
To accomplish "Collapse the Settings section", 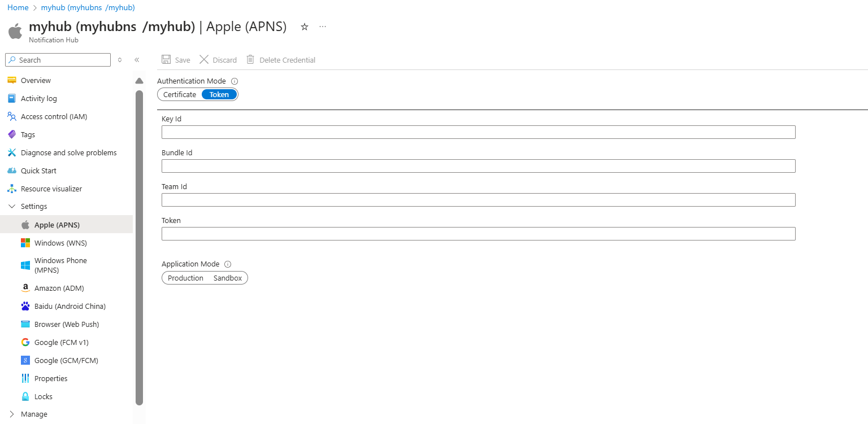I will [12, 206].
